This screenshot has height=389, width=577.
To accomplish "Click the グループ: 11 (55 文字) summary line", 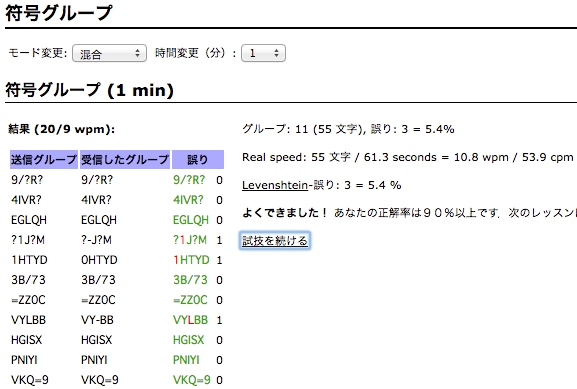I will click(348, 129).
